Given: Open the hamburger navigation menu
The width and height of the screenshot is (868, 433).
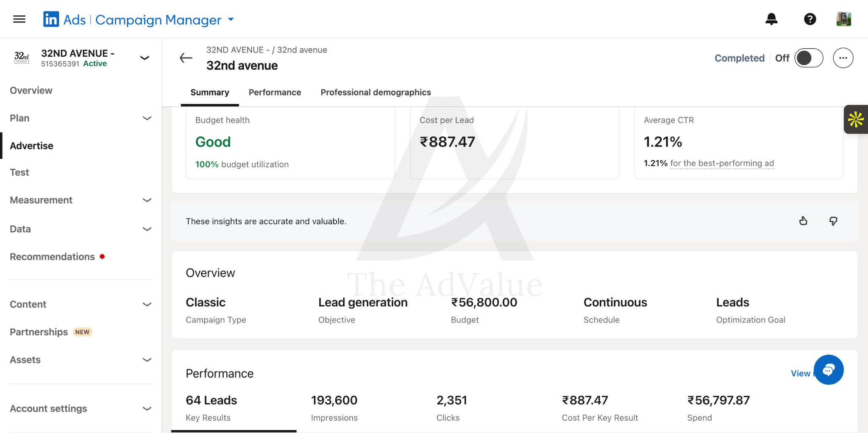Looking at the screenshot, I should [19, 19].
